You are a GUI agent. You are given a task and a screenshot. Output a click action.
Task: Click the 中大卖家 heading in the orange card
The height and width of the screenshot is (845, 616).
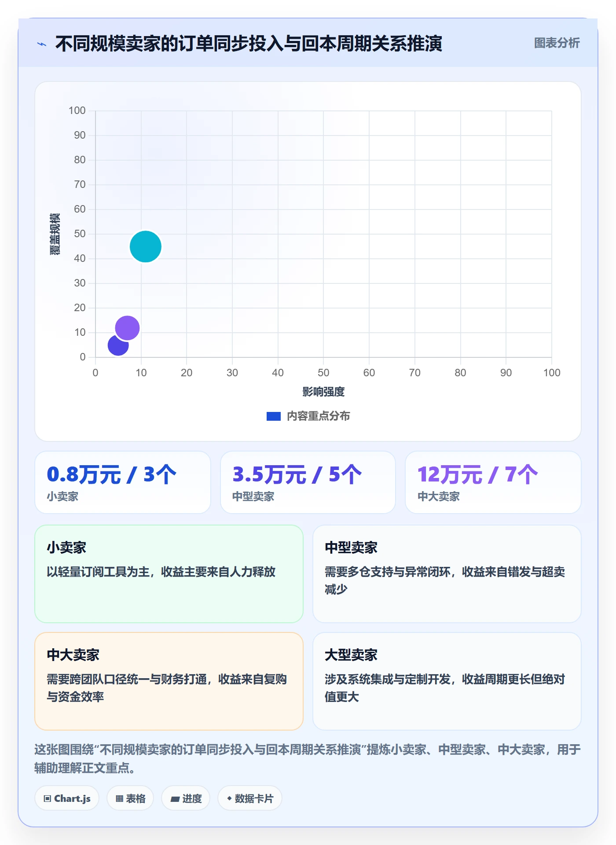73,655
